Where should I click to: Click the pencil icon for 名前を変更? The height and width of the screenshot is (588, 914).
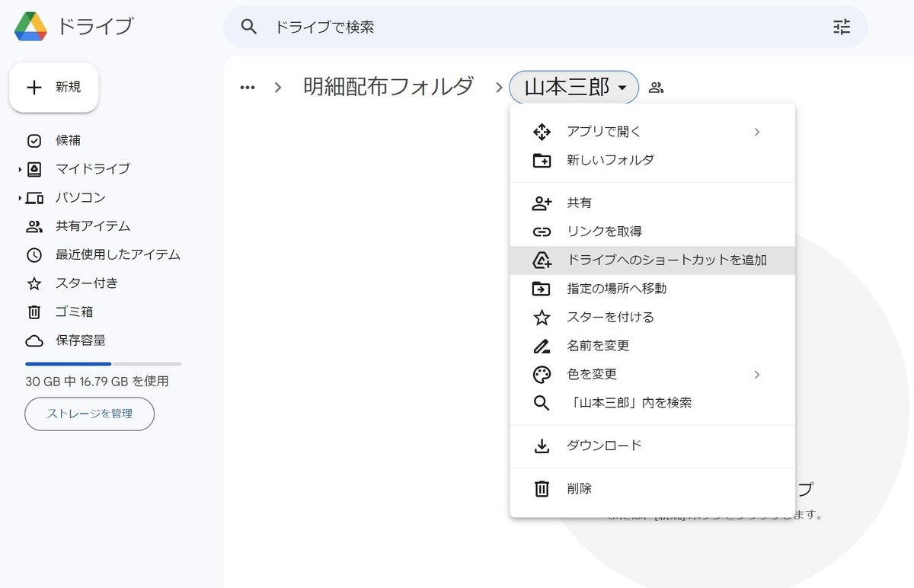pyautogui.click(x=542, y=347)
